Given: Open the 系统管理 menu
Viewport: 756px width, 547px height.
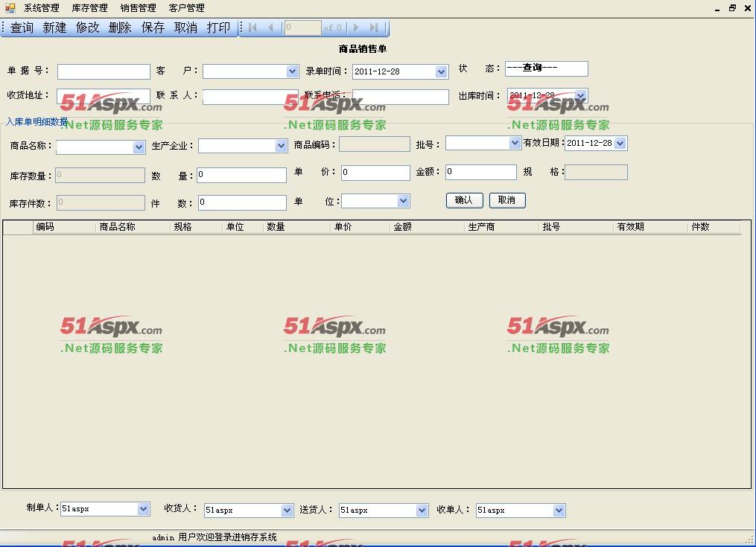Looking at the screenshot, I should [42, 8].
